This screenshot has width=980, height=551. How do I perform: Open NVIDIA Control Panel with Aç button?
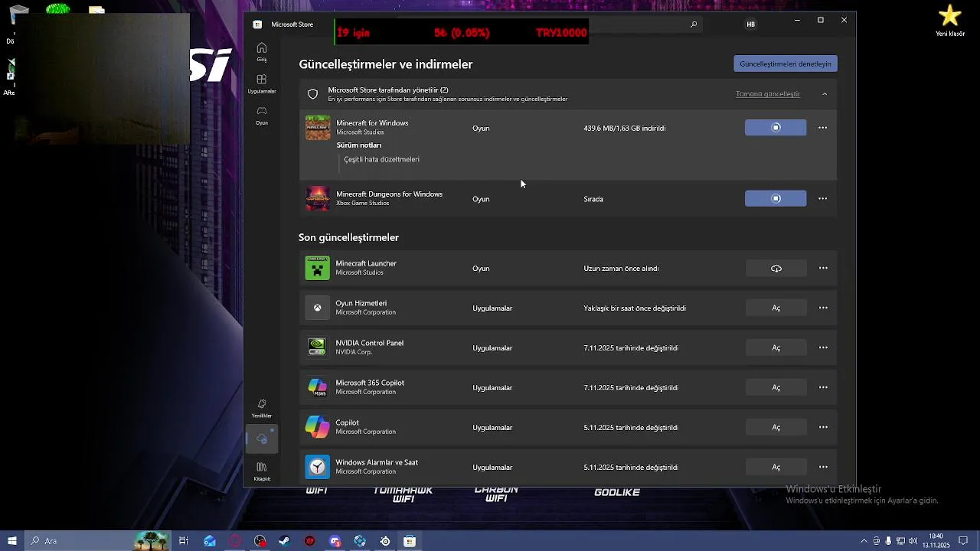tap(776, 348)
